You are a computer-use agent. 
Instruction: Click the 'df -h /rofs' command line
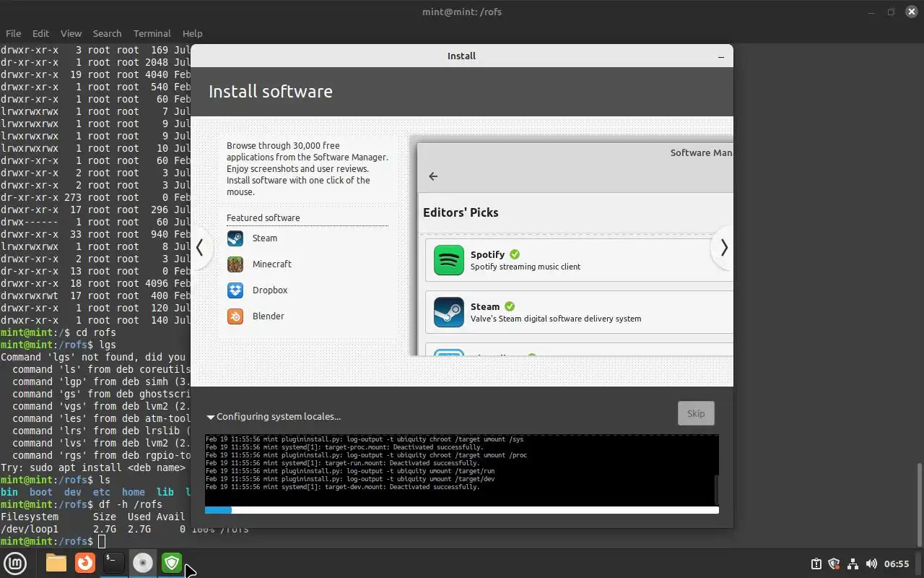(x=81, y=504)
